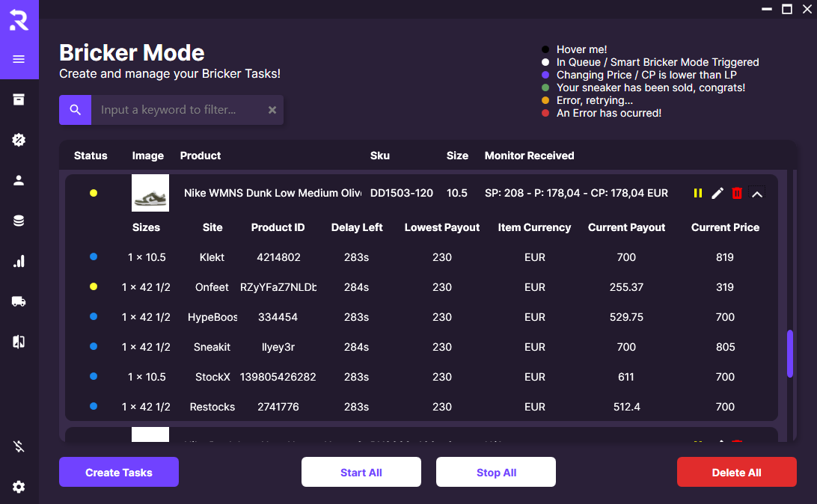817x504 pixels.
Task: Click the black Hover me legend dot
Action: 545,49
